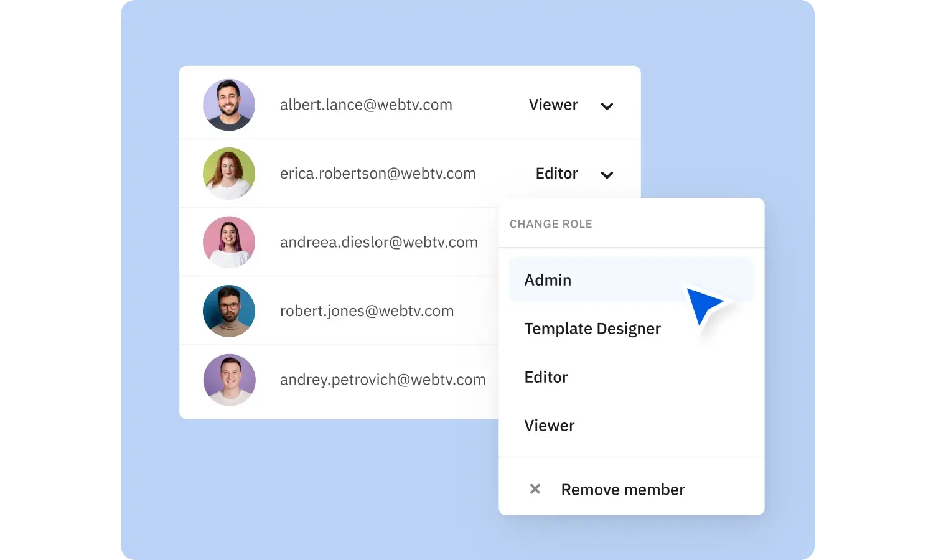Click robert.jones's profile avatar
The width and height of the screenshot is (936, 560).
[x=229, y=310]
